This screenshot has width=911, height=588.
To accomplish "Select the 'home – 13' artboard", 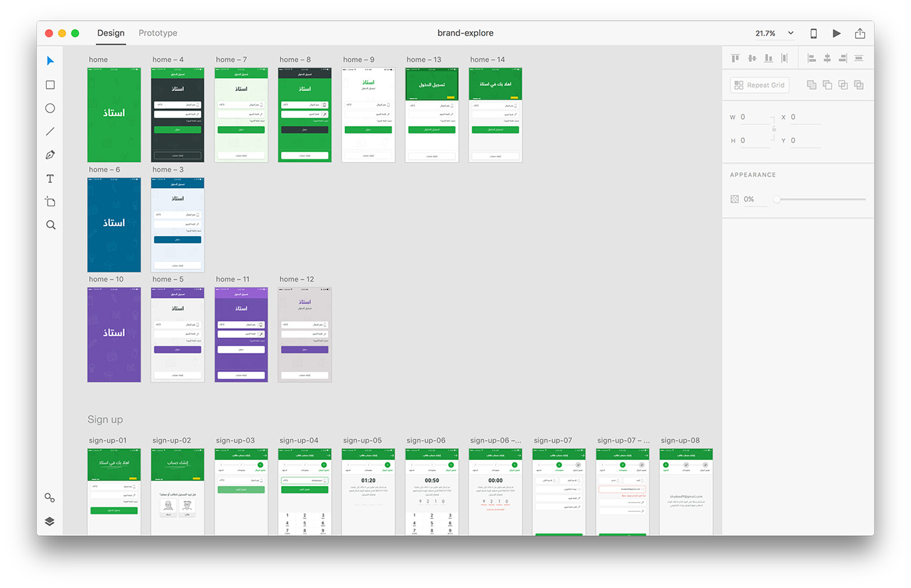I will [432, 115].
